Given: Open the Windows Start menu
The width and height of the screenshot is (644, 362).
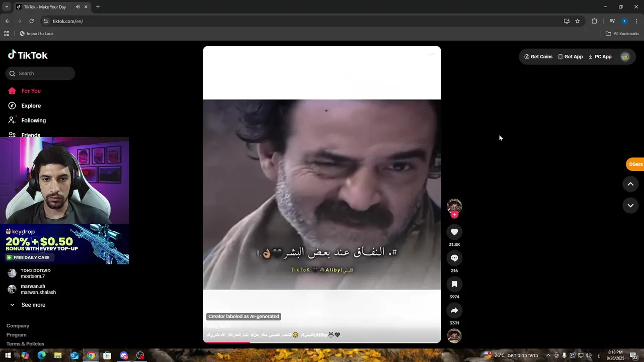Looking at the screenshot, I should 8,355.
